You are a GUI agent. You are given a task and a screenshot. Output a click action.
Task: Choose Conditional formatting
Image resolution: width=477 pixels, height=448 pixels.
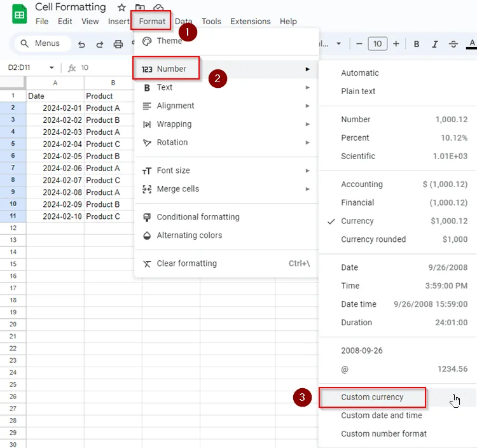click(226, 217)
